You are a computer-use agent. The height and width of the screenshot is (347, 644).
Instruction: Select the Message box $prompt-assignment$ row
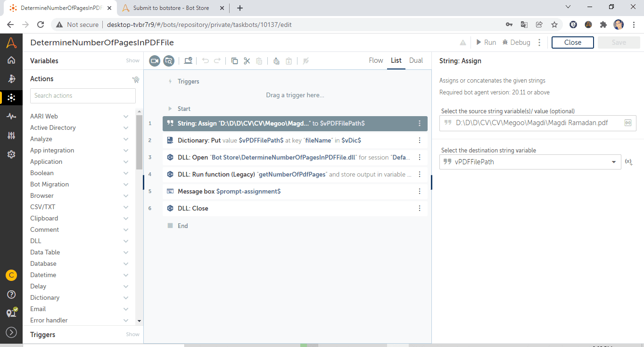(295, 191)
